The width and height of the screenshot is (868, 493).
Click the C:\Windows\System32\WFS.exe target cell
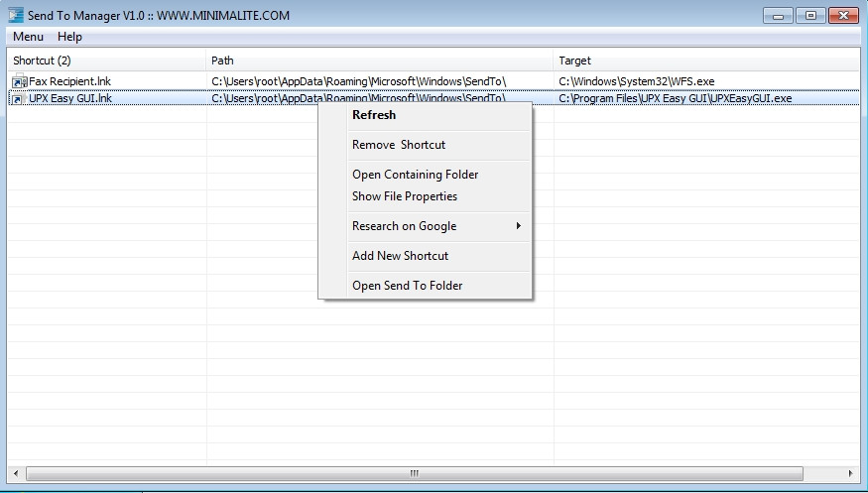[637, 81]
